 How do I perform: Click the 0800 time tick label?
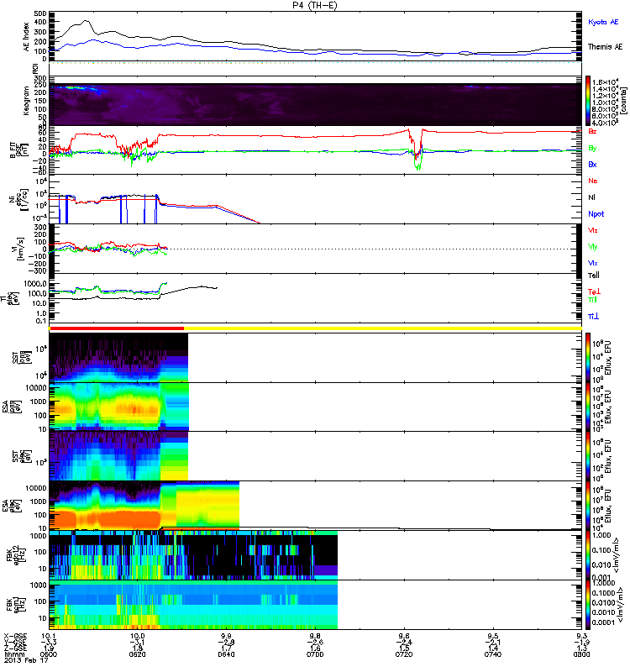(x=581, y=654)
